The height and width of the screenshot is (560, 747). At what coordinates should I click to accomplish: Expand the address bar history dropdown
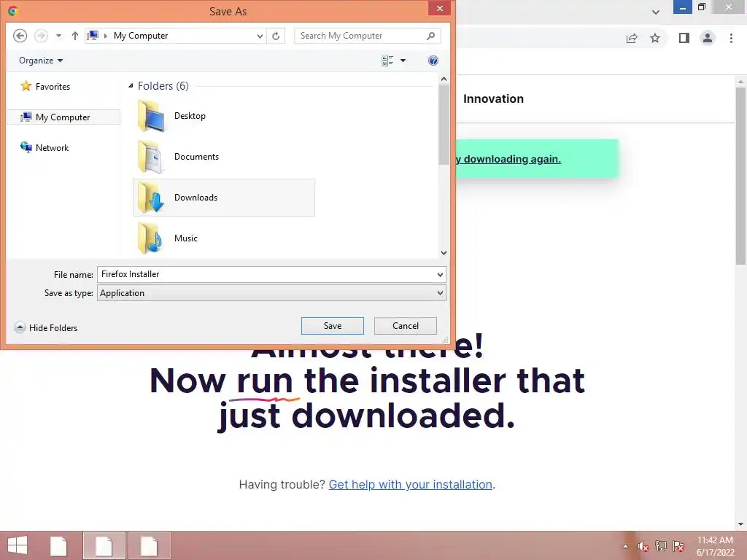pos(260,36)
